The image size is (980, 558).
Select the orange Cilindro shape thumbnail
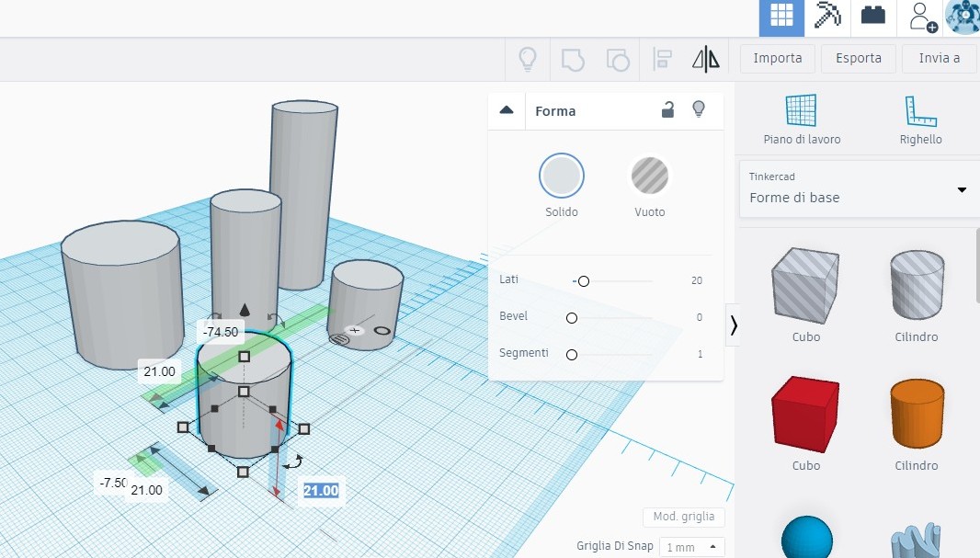916,414
